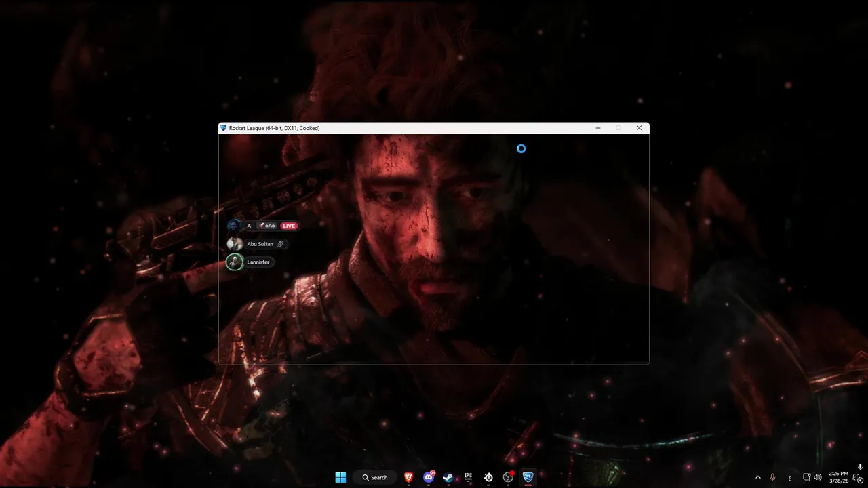This screenshot has width=868, height=488.
Task: Click Abu Sultan's avatar in voice overlay
Action: tap(235, 244)
